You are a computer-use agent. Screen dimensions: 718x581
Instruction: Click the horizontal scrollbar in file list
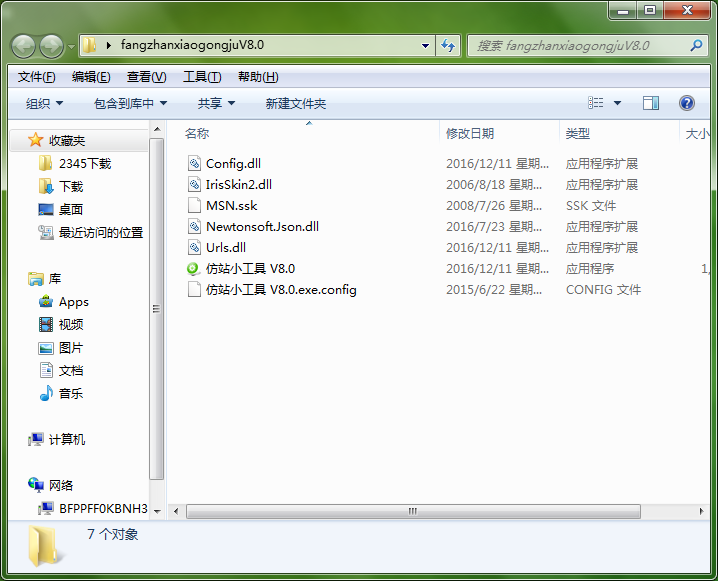410,510
